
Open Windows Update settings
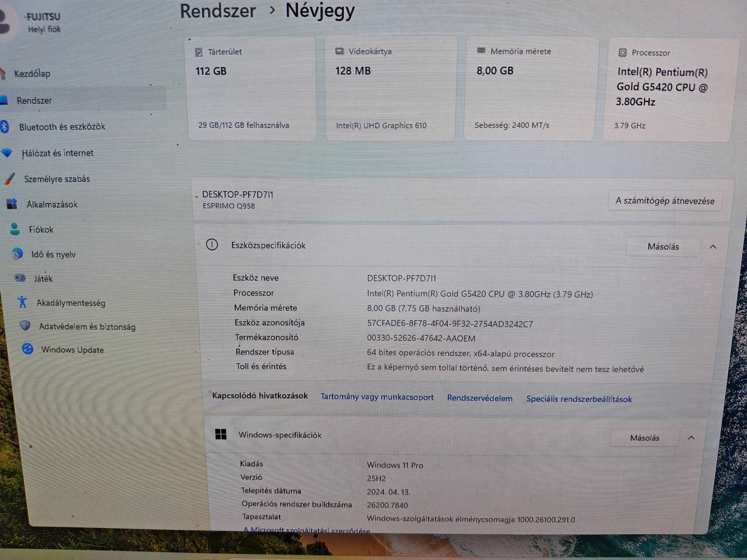(72, 350)
